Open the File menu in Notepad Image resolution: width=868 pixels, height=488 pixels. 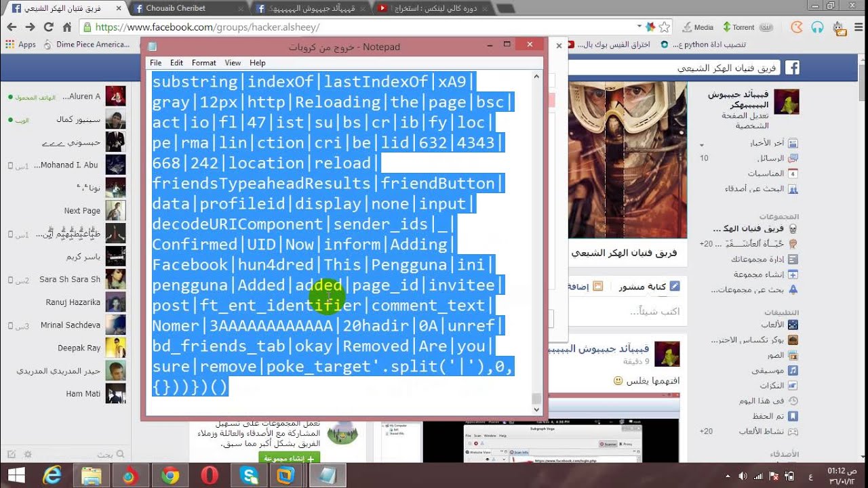tap(155, 62)
